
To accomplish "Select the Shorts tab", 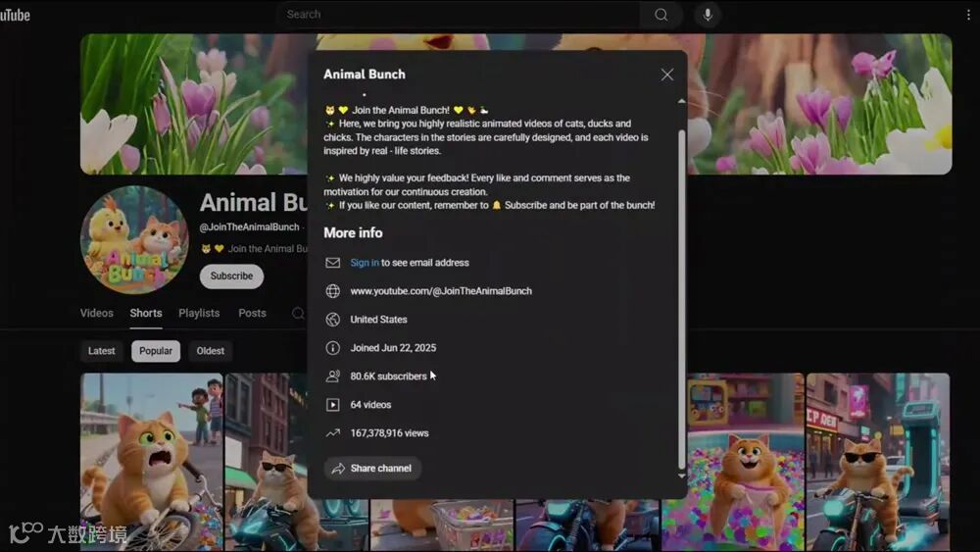I will [146, 313].
